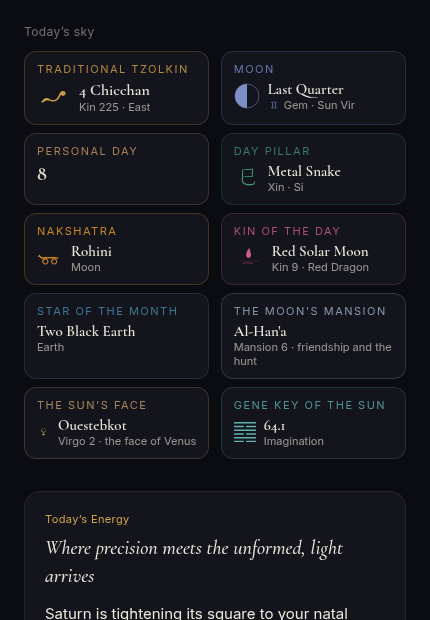Viewport: 430px width, 620px height.
Task: Select the Metal Snake title
Action: pos(304,171)
